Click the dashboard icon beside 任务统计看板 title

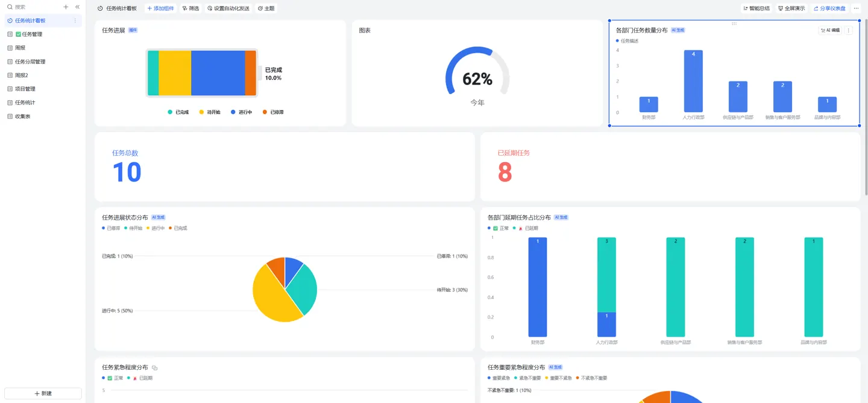[100, 8]
